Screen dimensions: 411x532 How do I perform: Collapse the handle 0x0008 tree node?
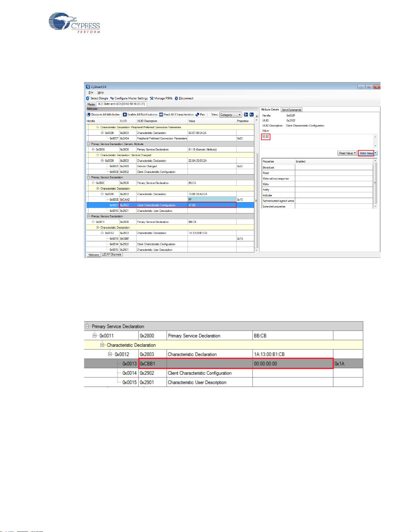93,150
